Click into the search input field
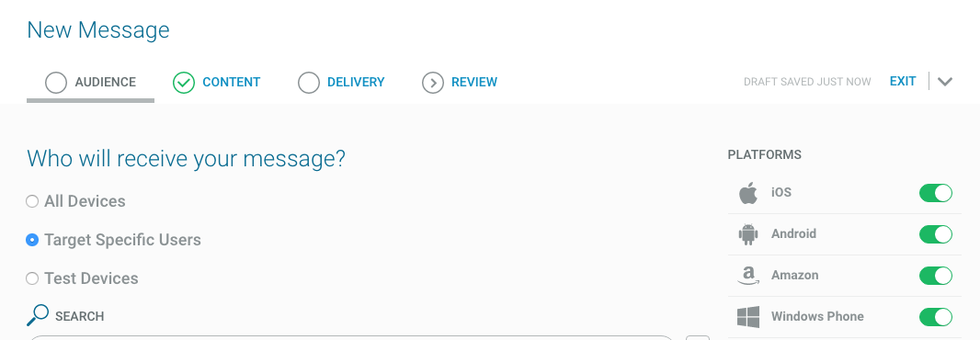The width and height of the screenshot is (980, 340). coord(351,337)
